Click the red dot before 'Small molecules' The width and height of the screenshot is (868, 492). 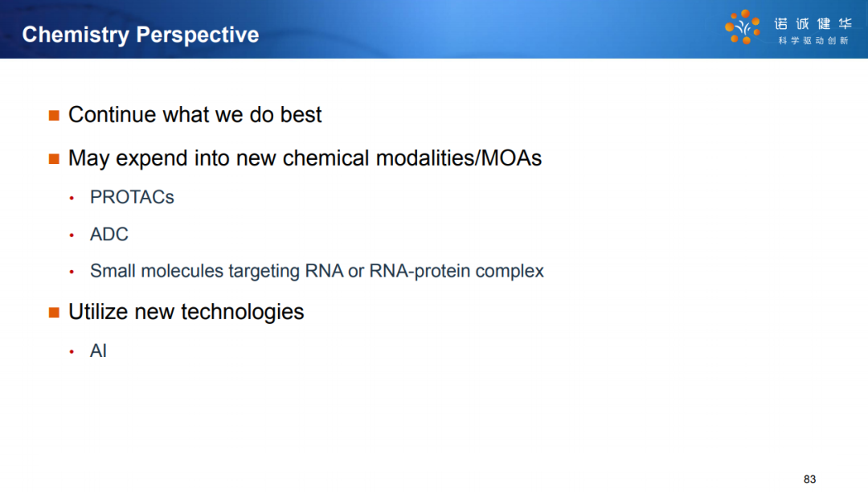tap(72, 272)
